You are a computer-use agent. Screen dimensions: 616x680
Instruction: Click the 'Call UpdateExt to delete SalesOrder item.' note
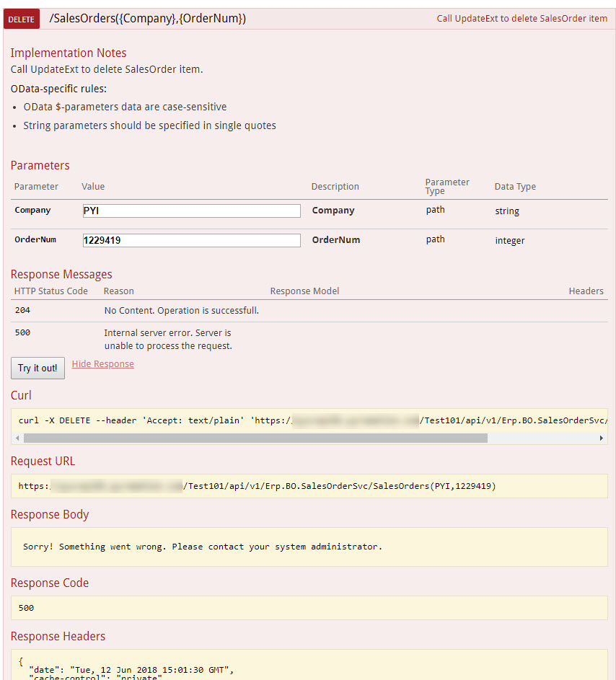[107, 69]
